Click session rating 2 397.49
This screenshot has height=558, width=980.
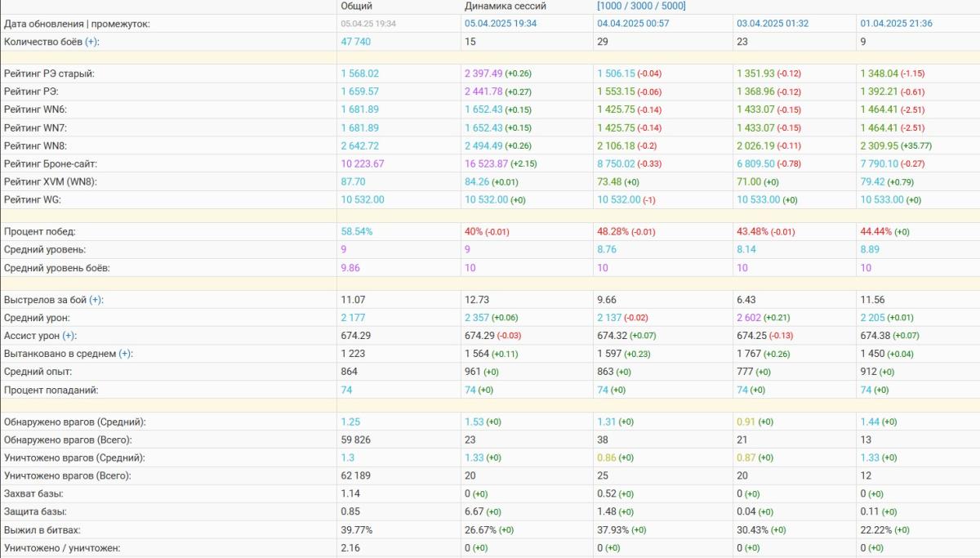tap(483, 74)
